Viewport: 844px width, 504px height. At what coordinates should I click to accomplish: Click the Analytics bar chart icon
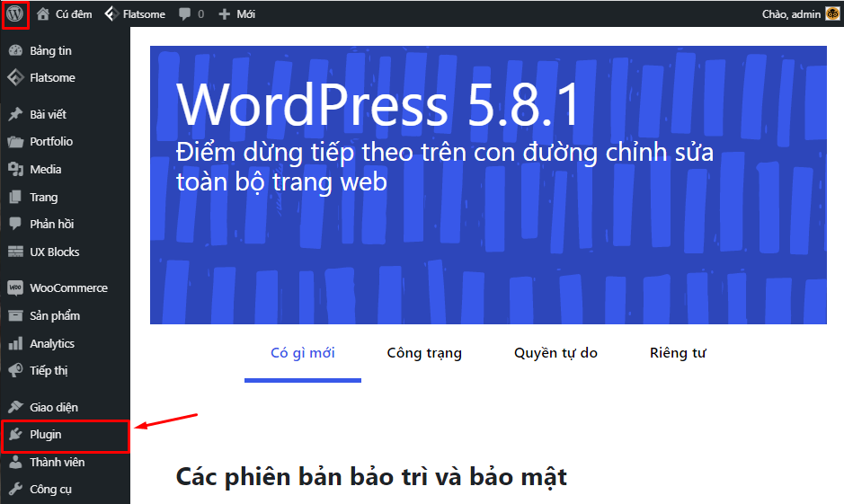15,343
